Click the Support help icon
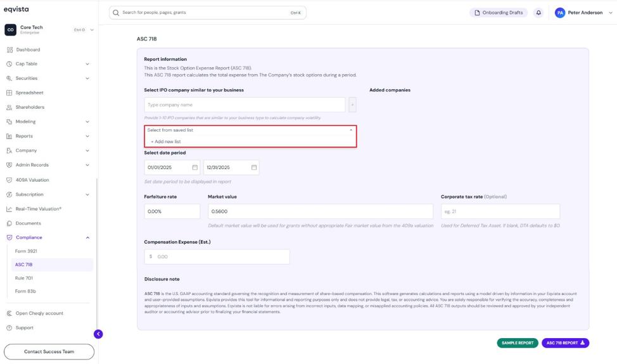 [x=9, y=328]
